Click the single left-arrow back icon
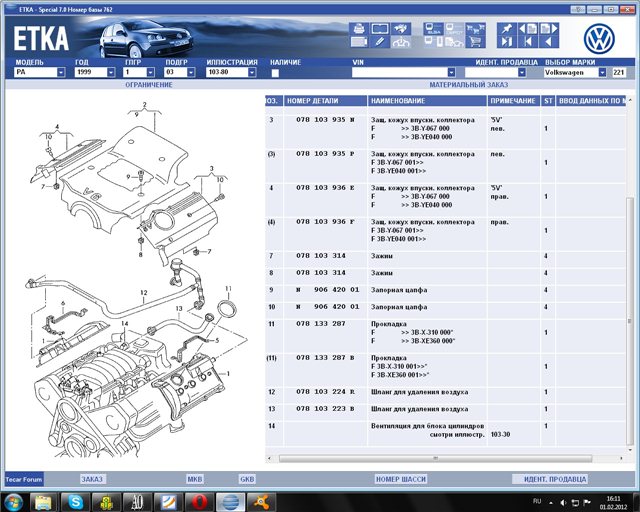Screen dimensions: 640x512 [x=549, y=42]
